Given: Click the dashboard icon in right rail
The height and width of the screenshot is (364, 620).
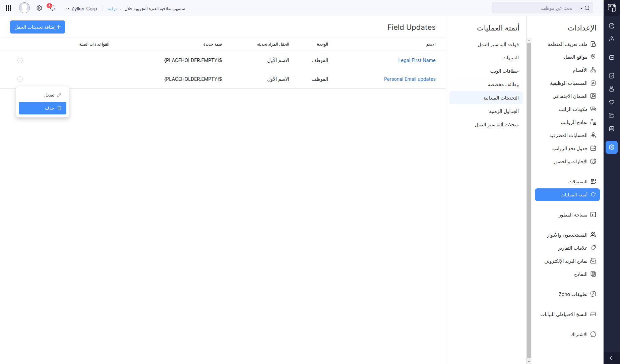Looking at the screenshot, I should click(612, 26).
